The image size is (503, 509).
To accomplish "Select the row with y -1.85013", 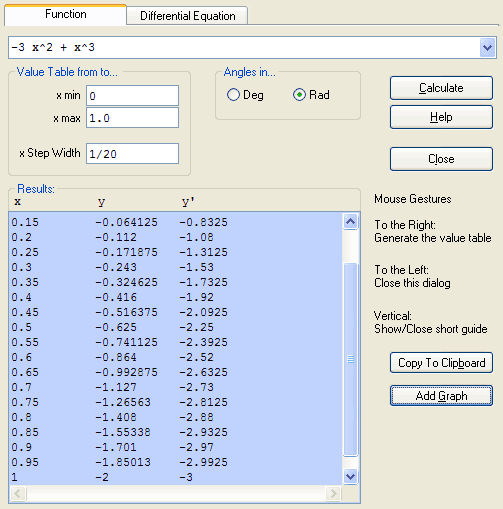I will coord(176,462).
